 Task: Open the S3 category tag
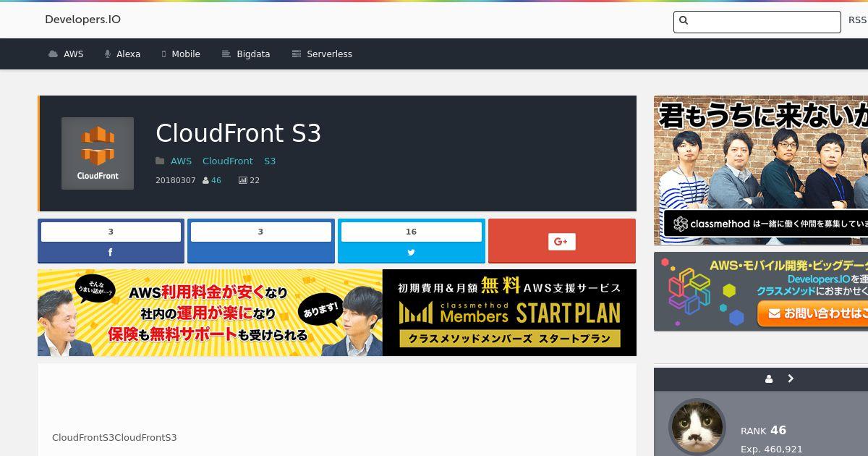(x=270, y=161)
